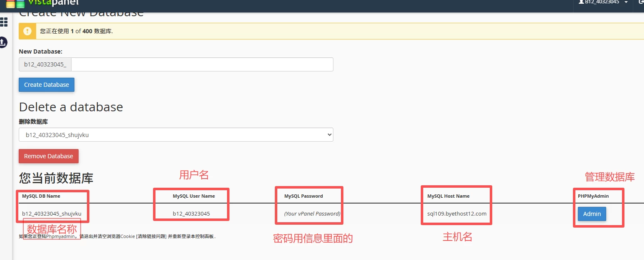644x260 pixels.
Task: Click the logout icon at top right
Action: (641, 2)
